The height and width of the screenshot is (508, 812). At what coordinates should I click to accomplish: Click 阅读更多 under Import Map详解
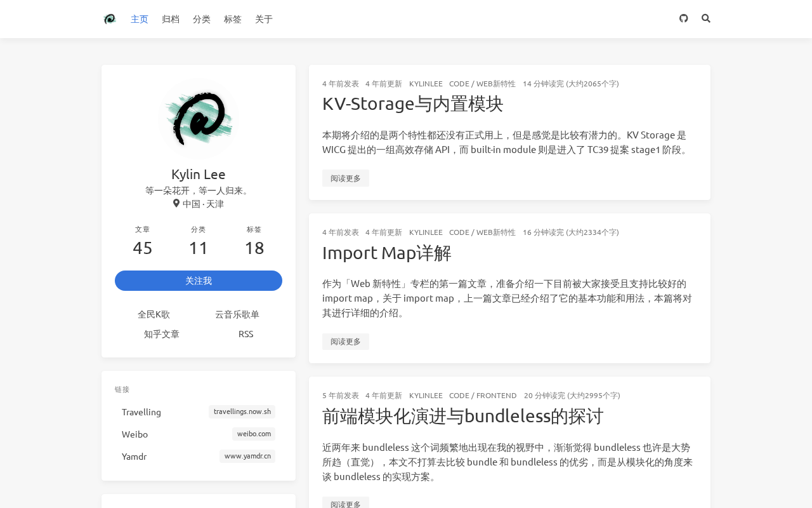pyautogui.click(x=346, y=342)
